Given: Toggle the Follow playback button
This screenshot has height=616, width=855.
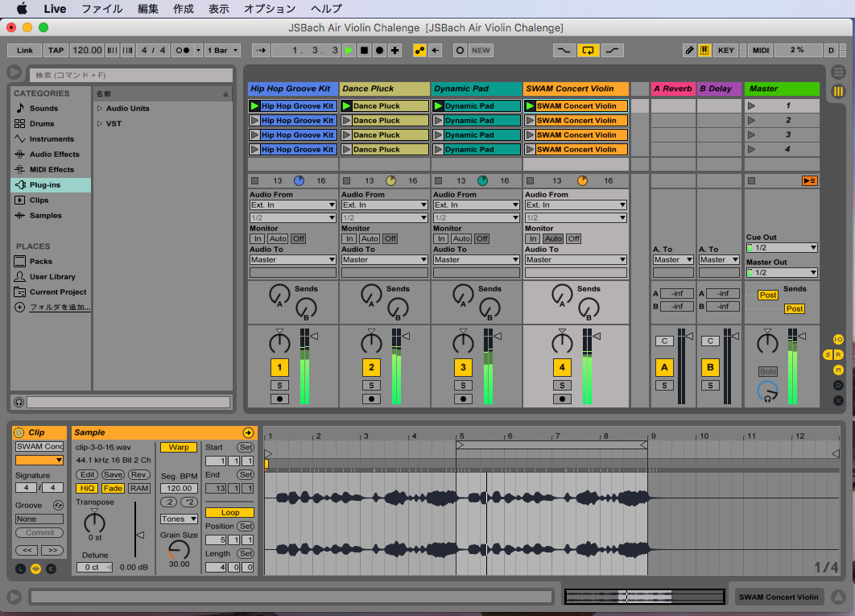Looking at the screenshot, I should coord(261,50).
